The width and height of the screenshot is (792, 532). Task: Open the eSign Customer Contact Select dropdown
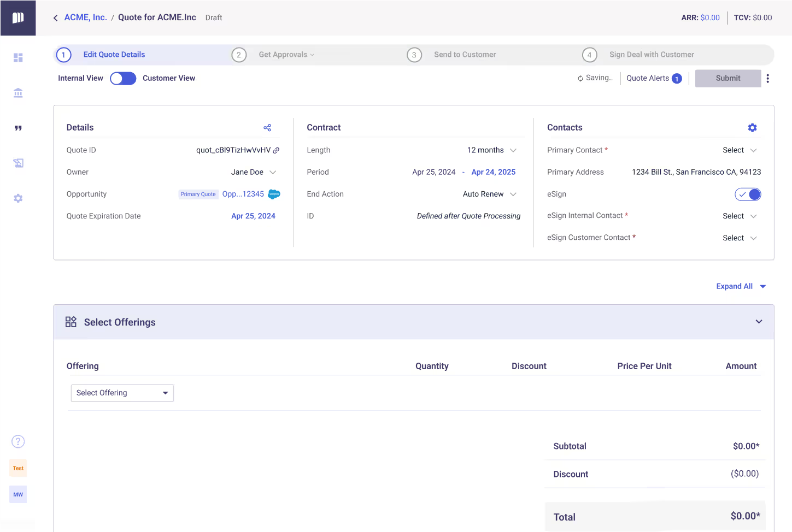[x=740, y=238]
